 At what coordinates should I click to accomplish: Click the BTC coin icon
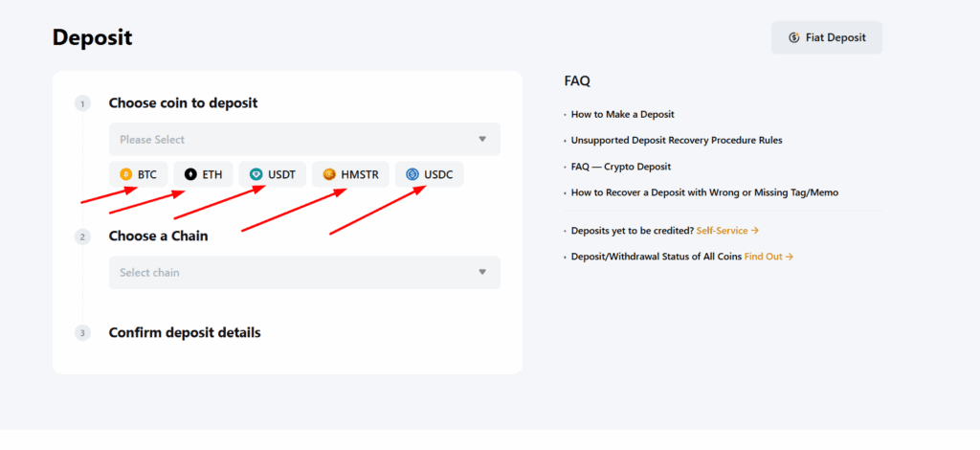125,175
